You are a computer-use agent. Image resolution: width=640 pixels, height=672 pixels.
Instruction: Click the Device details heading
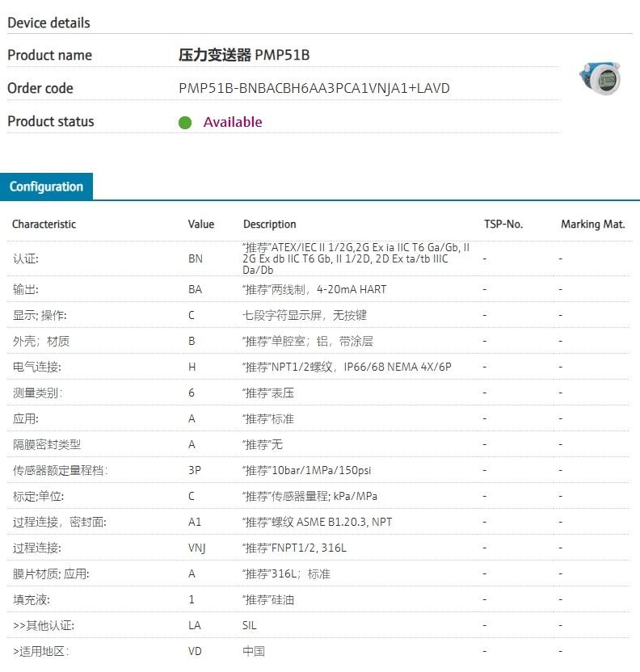tap(48, 23)
